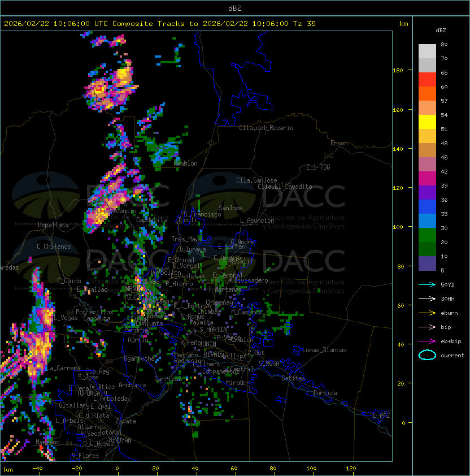Click the 'Capdevila' map label
This screenshot has height=476, width=470.
(x=151, y=220)
